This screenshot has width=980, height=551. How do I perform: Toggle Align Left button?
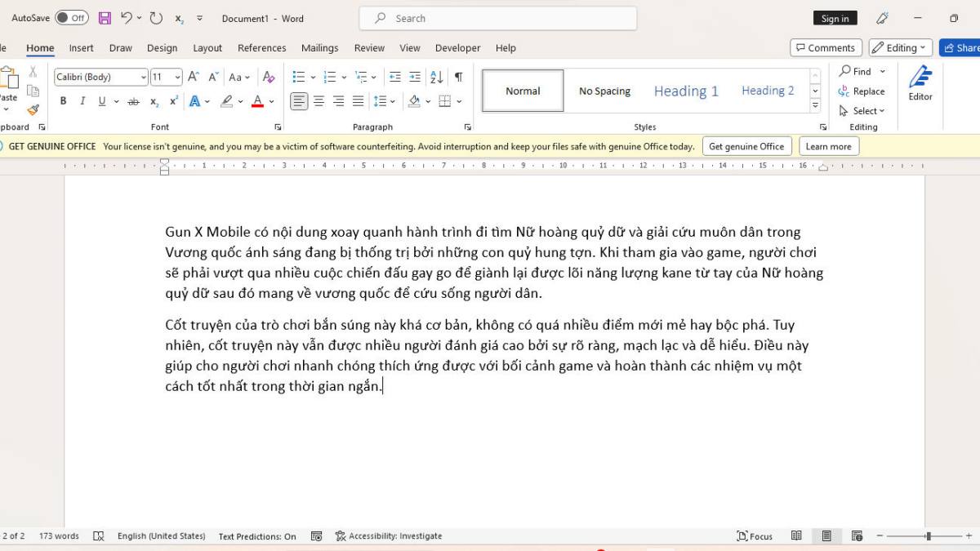click(299, 101)
